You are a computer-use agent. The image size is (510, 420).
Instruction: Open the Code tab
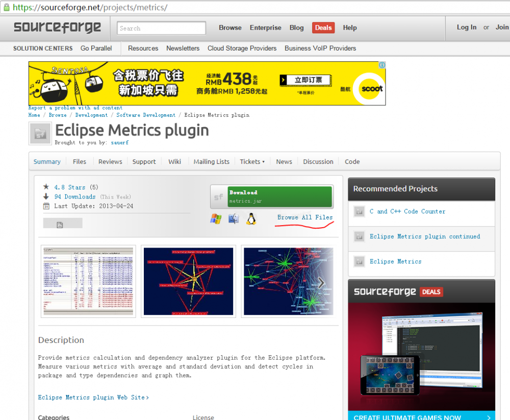[352, 161]
